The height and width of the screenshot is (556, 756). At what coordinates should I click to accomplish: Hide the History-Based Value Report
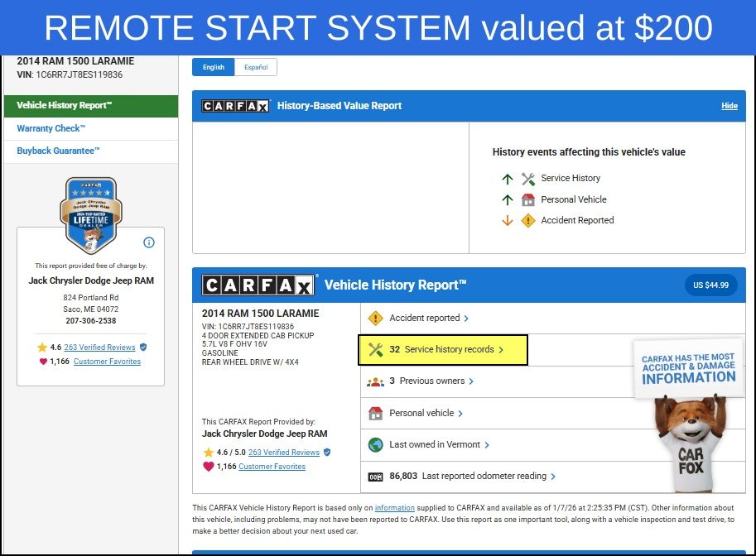point(729,106)
